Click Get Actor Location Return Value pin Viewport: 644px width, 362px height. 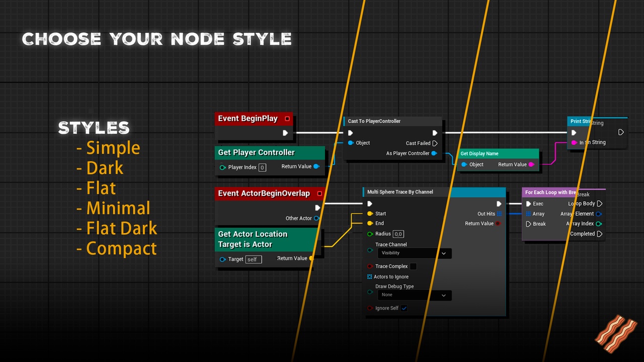click(x=311, y=258)
